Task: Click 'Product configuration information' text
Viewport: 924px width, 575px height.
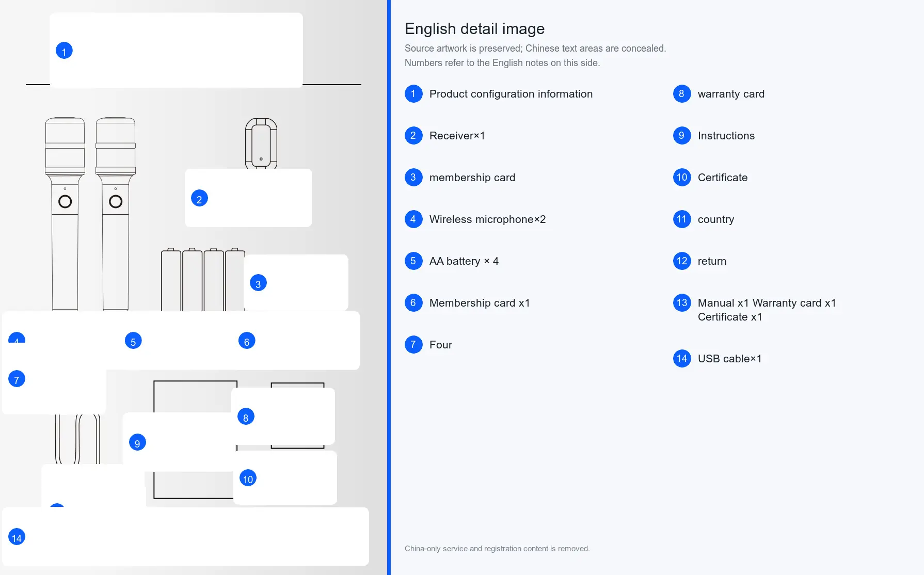Action: 511,94
